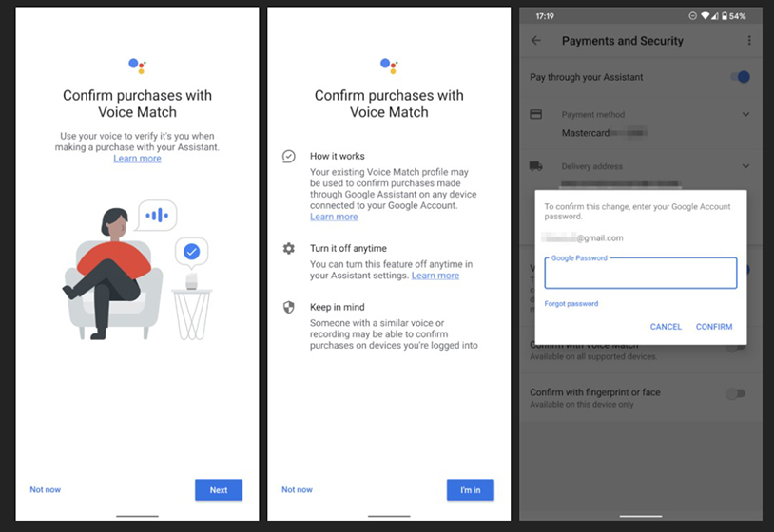Open the three-dot overflow menu
This screenshot has height=532, width=774.
click(749, 41)
